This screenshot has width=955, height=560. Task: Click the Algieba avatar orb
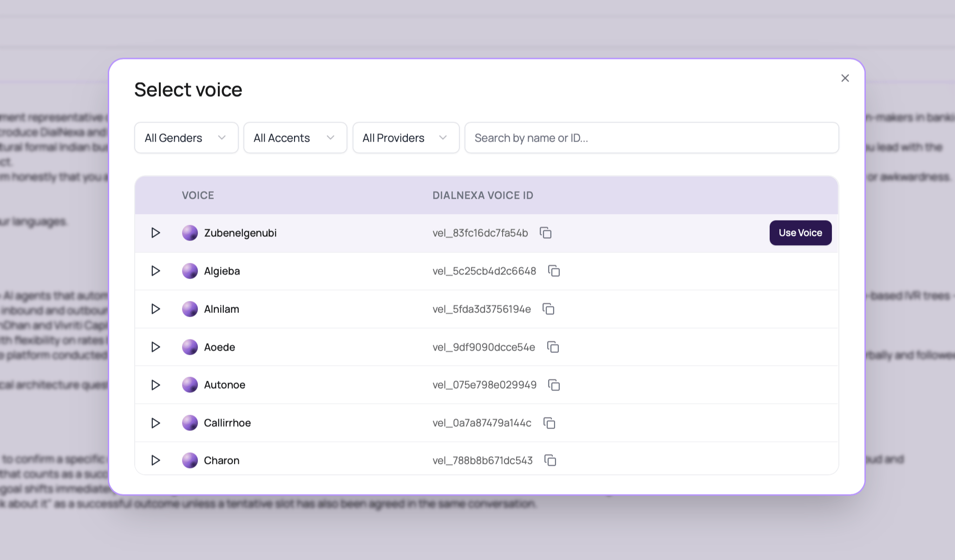(190, 271)
